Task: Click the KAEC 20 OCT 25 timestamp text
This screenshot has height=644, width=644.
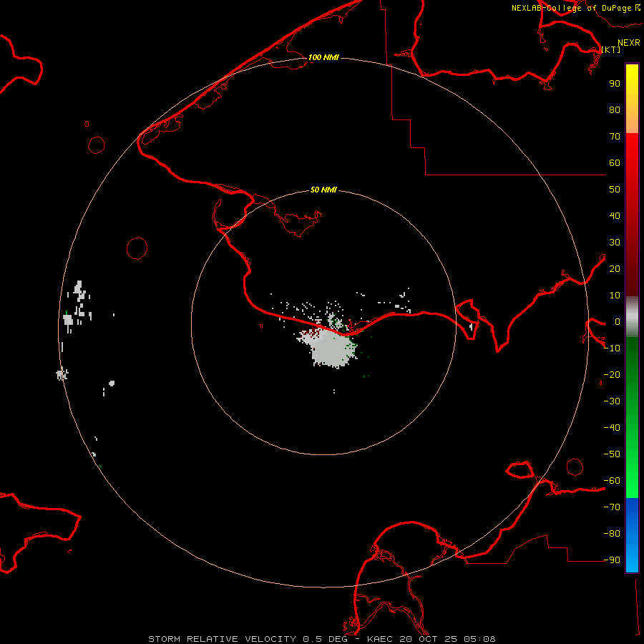Action: [431, 639]
